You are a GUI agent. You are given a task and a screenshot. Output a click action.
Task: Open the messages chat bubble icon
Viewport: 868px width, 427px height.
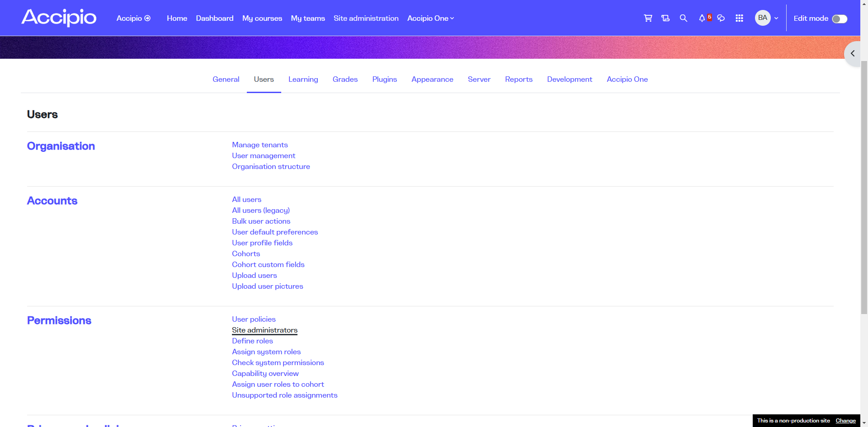tap(721, 18)
